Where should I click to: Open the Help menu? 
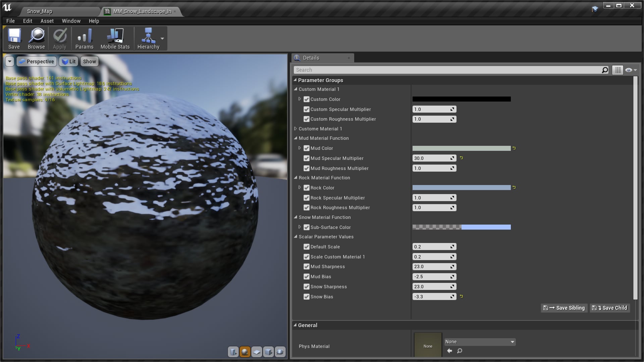tap(94, 21)
